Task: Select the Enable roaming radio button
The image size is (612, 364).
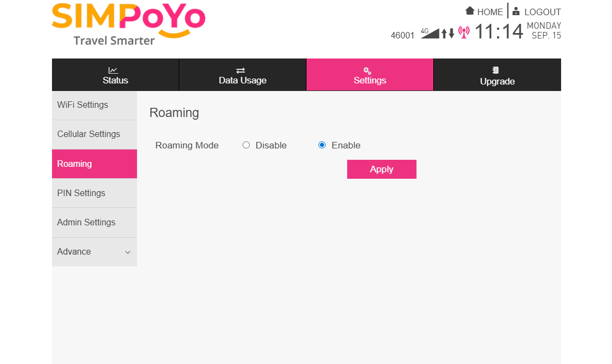Action: pos(322,145)
